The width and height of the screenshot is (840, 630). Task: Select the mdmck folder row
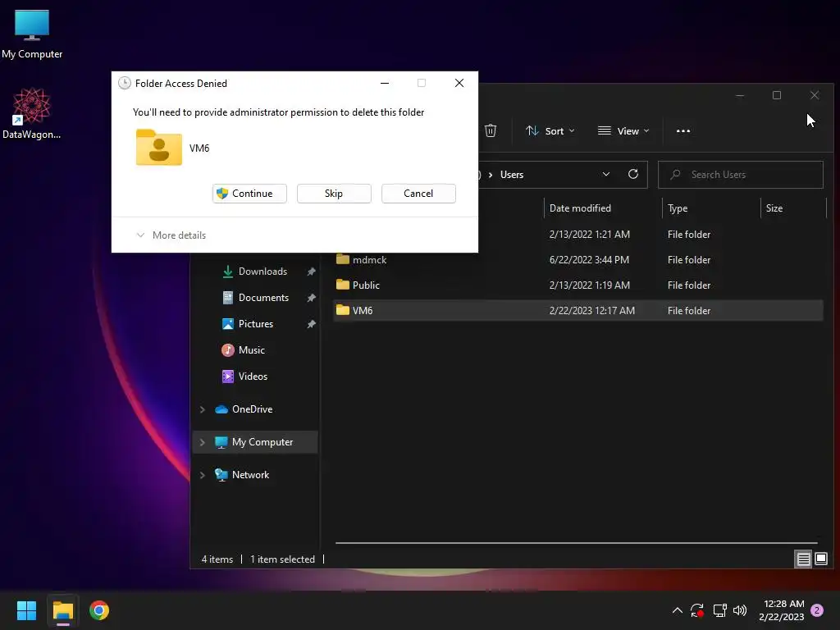tap(578, 260)
